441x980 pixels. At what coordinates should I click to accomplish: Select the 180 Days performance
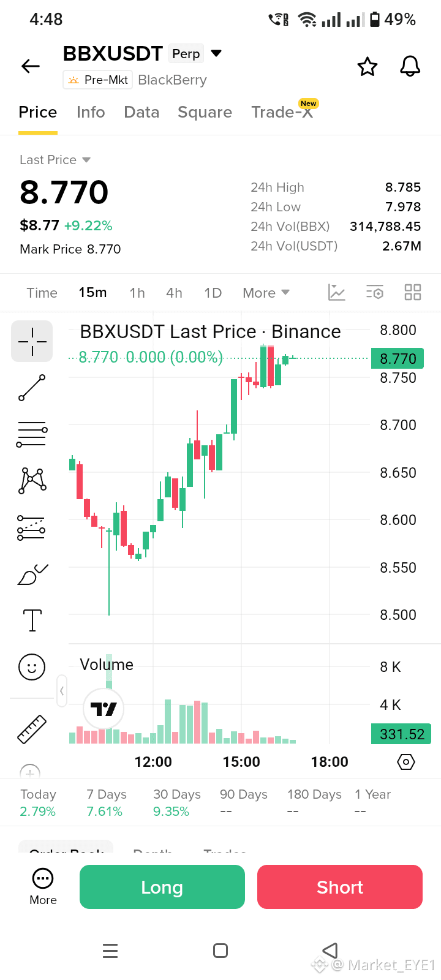[315, 802]
